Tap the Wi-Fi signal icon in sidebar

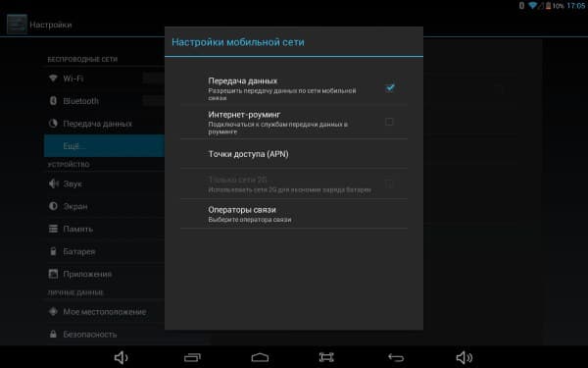[x=53, y=79]
